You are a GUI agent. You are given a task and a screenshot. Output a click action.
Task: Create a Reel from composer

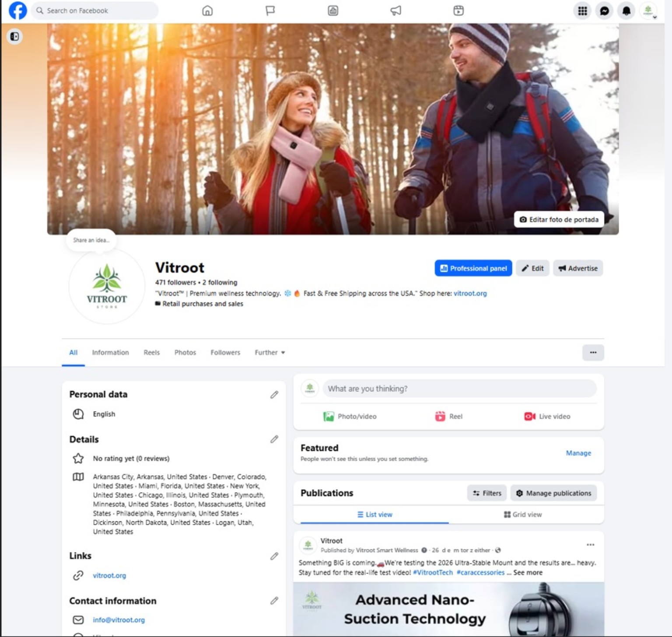448,416
